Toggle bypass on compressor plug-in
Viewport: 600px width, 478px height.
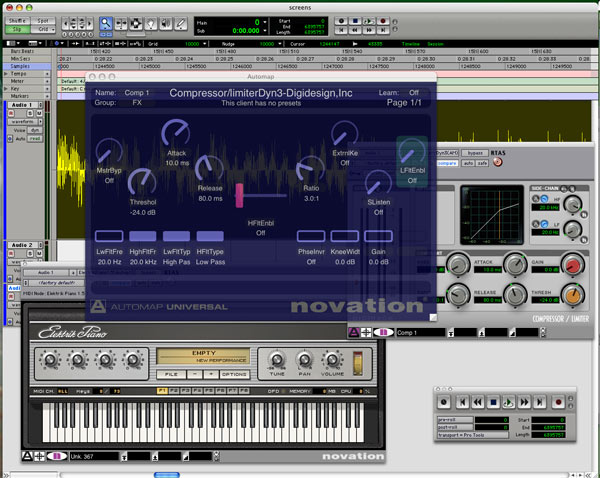475,153
